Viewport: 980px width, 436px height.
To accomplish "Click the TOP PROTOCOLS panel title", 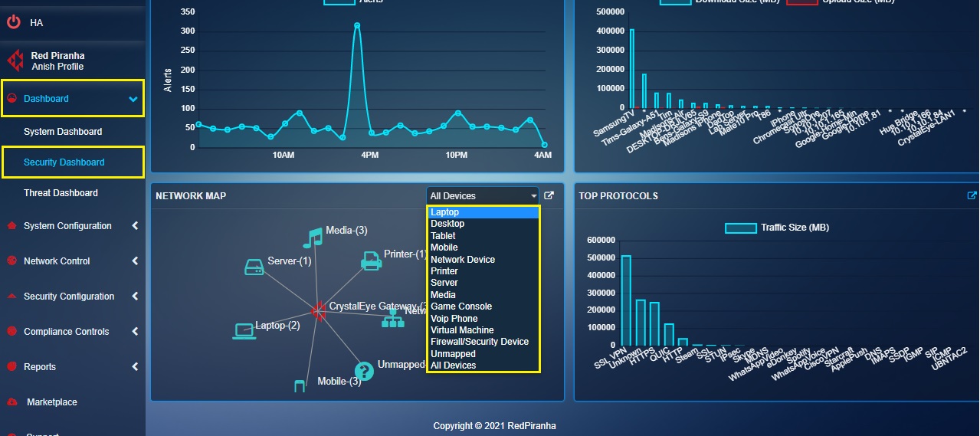I will click(618, 196).
